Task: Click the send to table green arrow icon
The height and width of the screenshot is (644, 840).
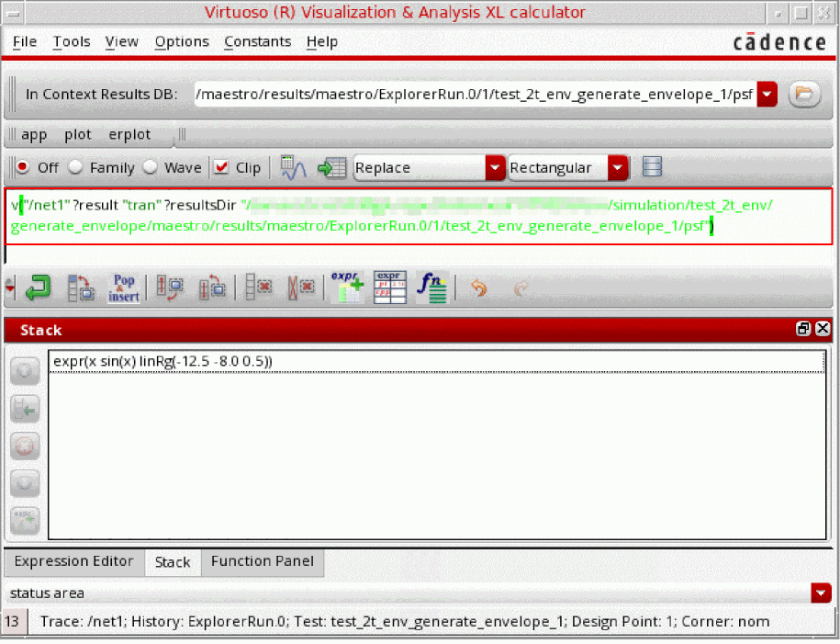Action: (x=332, y=168)
